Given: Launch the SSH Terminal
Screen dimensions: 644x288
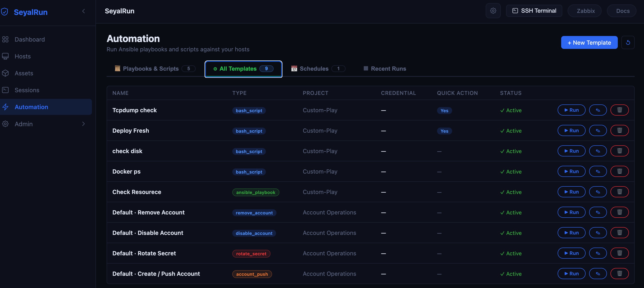Looking at the screenshot, I should pyautogui.click(x=534, y=11).
